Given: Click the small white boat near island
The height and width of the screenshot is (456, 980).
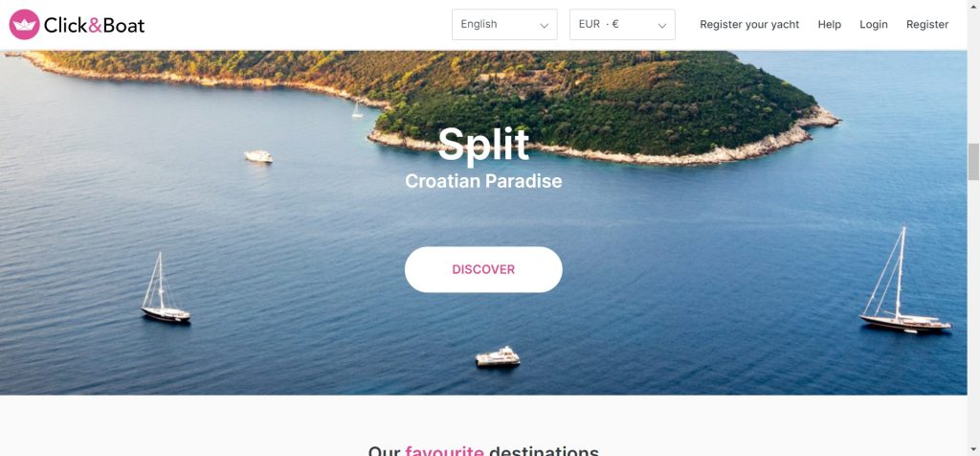Looking at the screenshot, I should click(x=258, y=156).
